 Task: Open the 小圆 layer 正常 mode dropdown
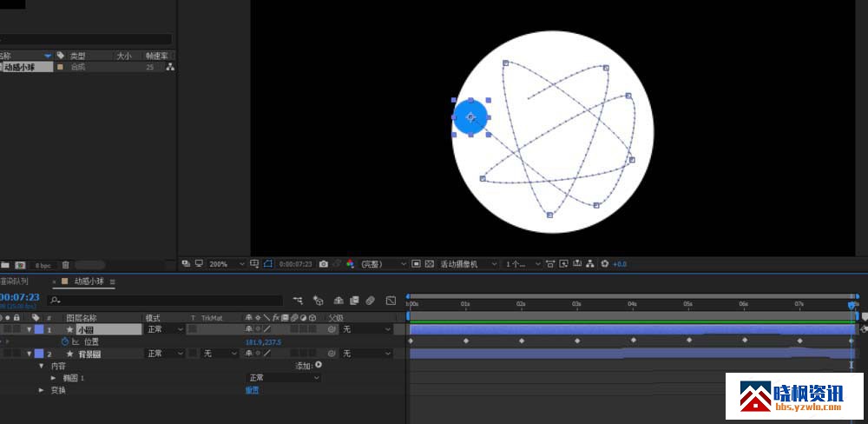[164, 329]
